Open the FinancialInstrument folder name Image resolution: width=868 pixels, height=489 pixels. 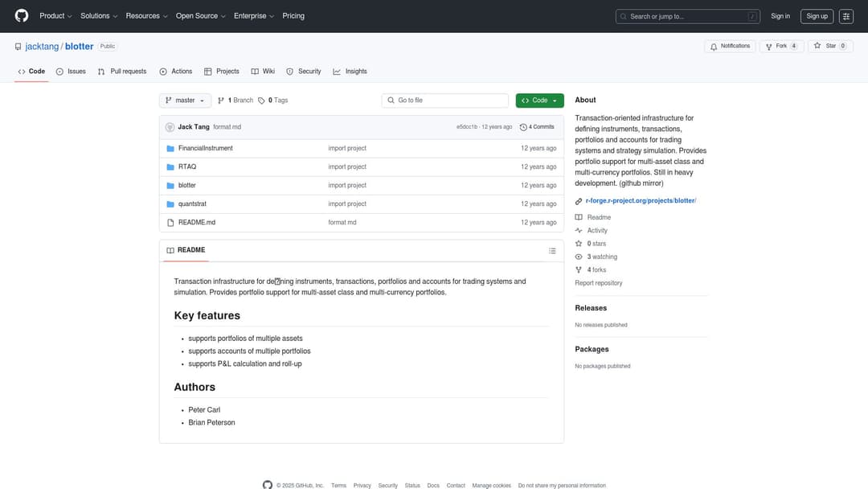206,149
